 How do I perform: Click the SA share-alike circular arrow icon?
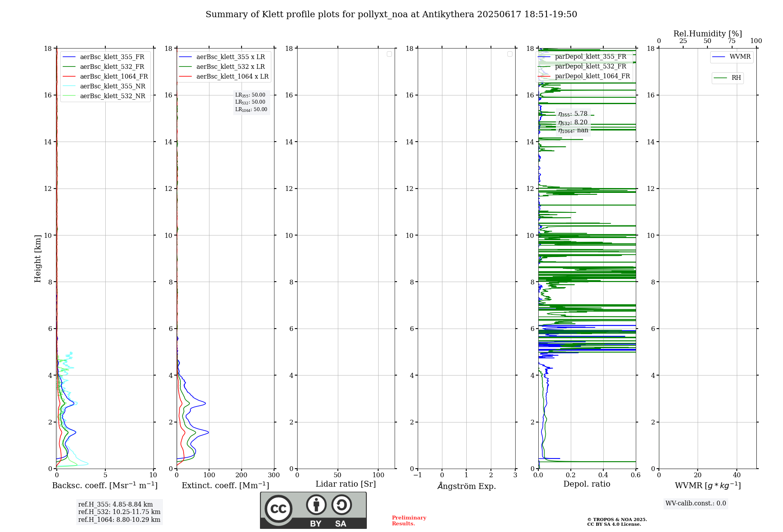pos(341,505)
